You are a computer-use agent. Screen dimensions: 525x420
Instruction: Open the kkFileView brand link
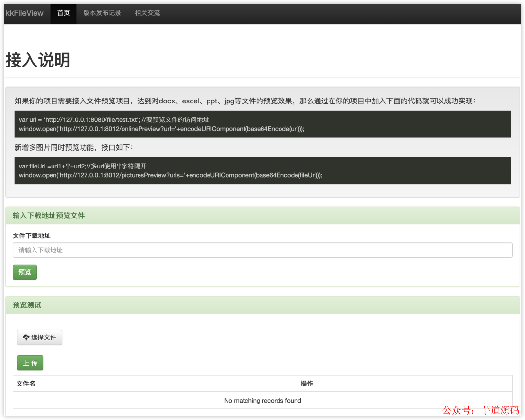click(x=24, y=13)
